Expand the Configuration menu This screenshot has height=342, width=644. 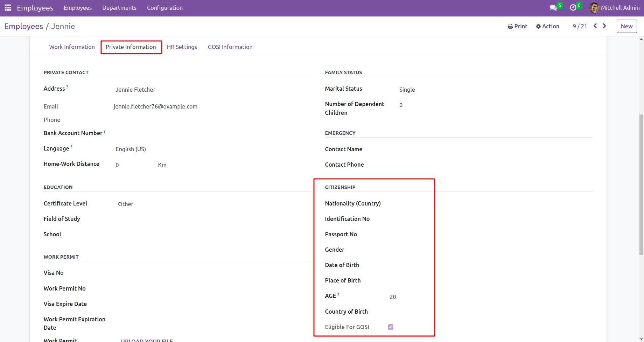[x=164, y=8]
